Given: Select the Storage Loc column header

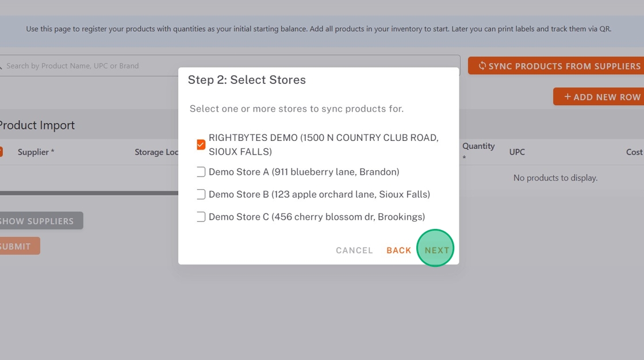Looking at the screenshot, I should point(156,152).
